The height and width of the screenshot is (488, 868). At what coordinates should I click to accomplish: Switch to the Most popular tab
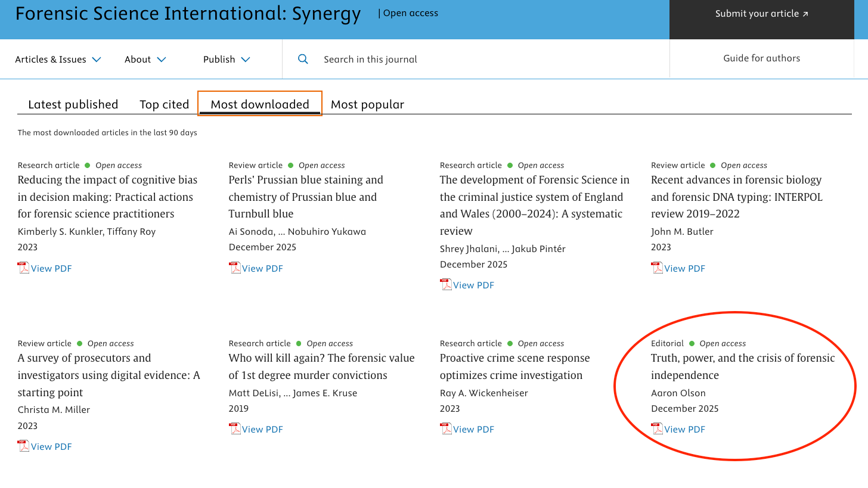pyautogui.click(x=367, y=104)
